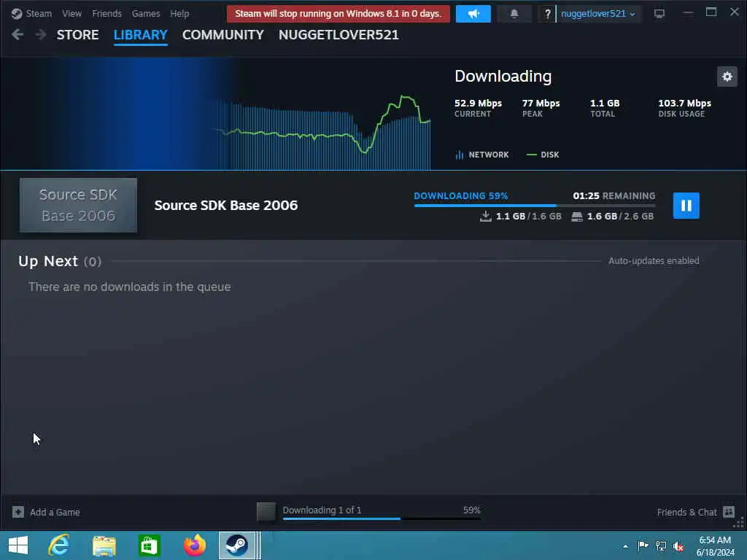Open the NUGGETLOVER521 profile tab
The image size is (747, 560).
click(338, 35)
